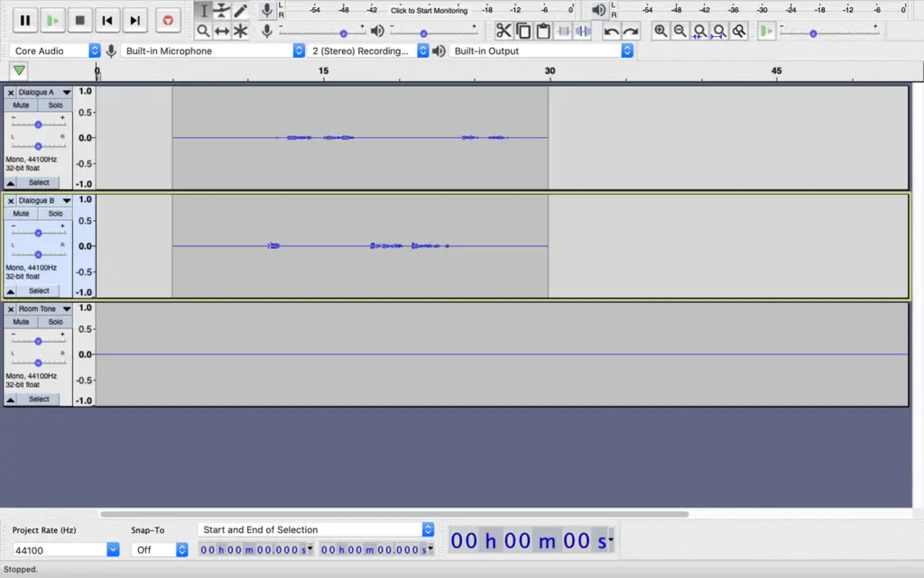Screen dimensions: 924x578
Task: Open the Dialogue B track menu dropdown
Action: pos(67,201)
